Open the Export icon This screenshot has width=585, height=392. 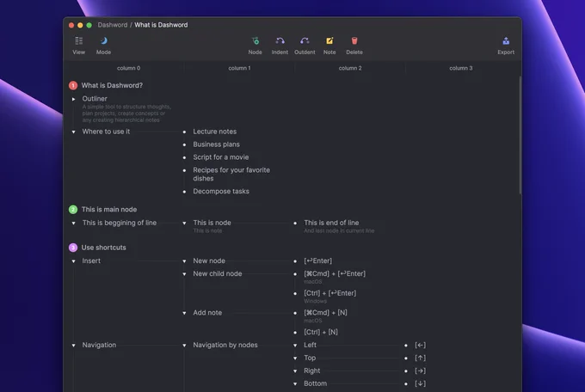tap(506, 40)
